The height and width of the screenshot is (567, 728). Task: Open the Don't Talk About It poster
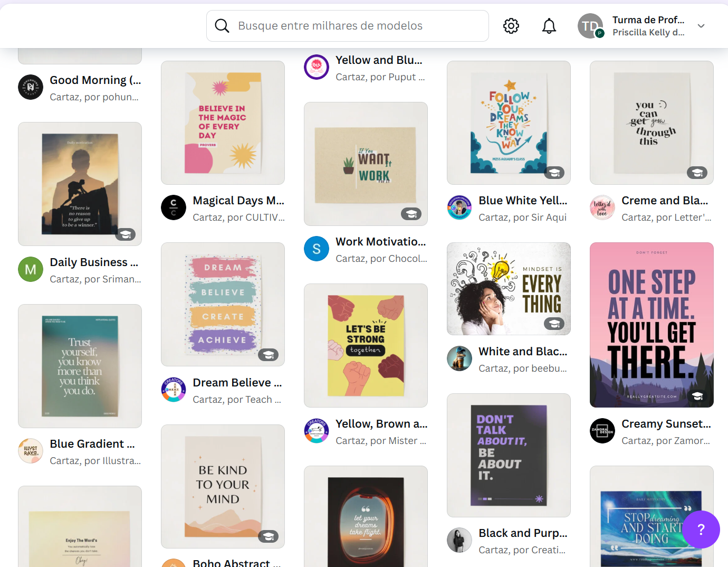pyautogui.click(x=509, y=455)
